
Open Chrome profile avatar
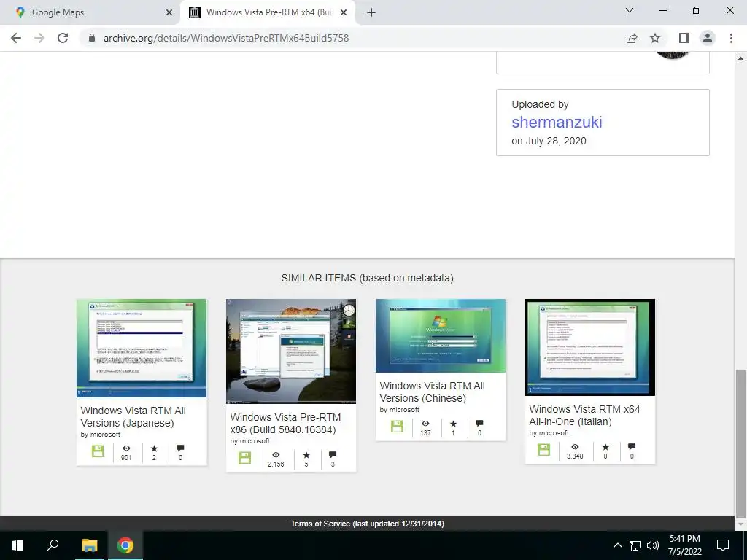(x=708, y=38)
